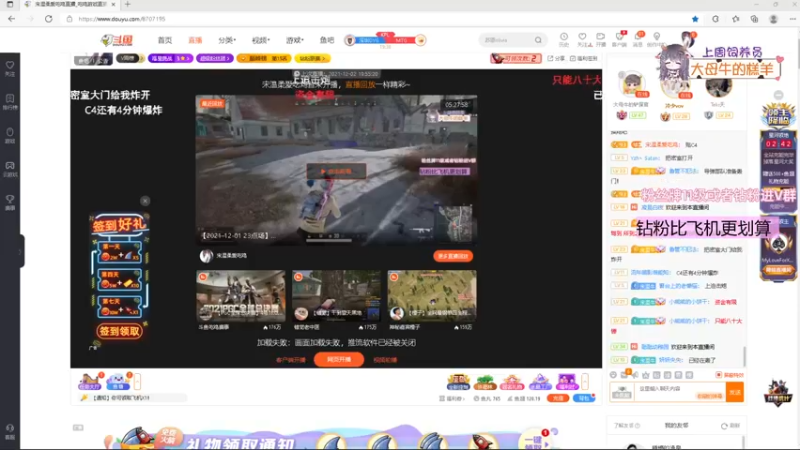
Task: Open the orange 巅峰榜 ranking pill
Action: tap(264, 59)
